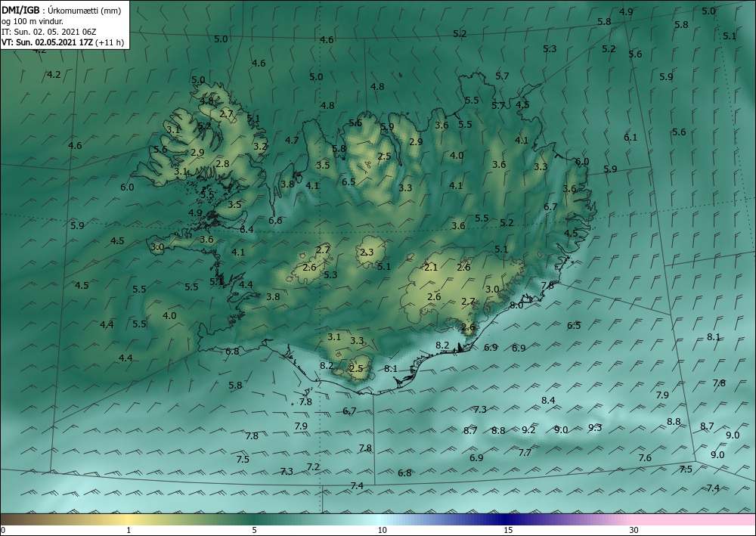Screen dimensions: 756x536
Task: Select the 'IT: Sun. 02. 05. 2021 06Z' line
Action: (x=49, y=32)
